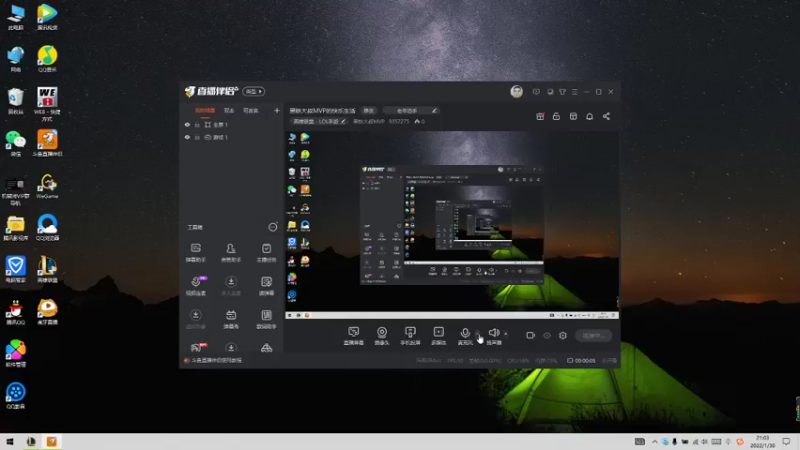Open the store-shaped icon left of the bell
800x450 pixels.
pos(573,116)
